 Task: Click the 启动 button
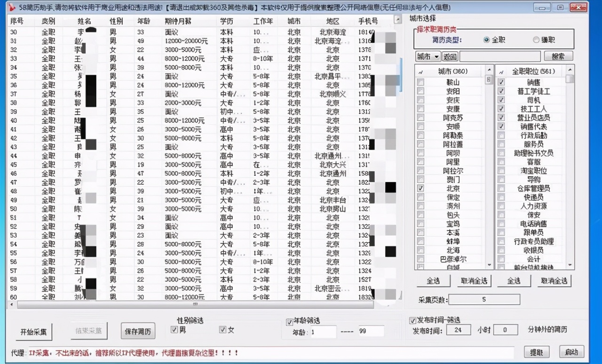pos(571,352)
